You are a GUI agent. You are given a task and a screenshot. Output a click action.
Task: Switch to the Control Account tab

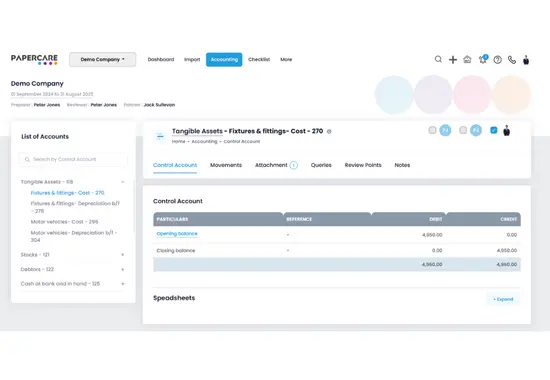coord(175,165)
